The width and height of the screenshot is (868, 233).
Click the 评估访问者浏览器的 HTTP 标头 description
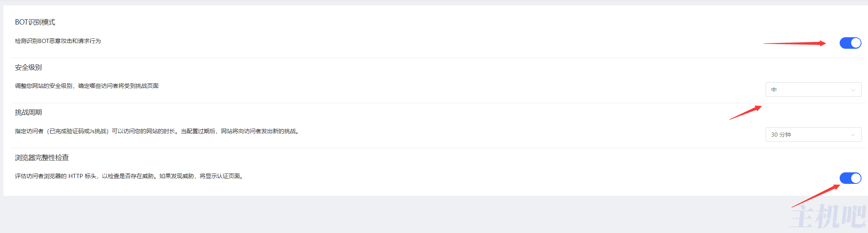pos(129,176)
